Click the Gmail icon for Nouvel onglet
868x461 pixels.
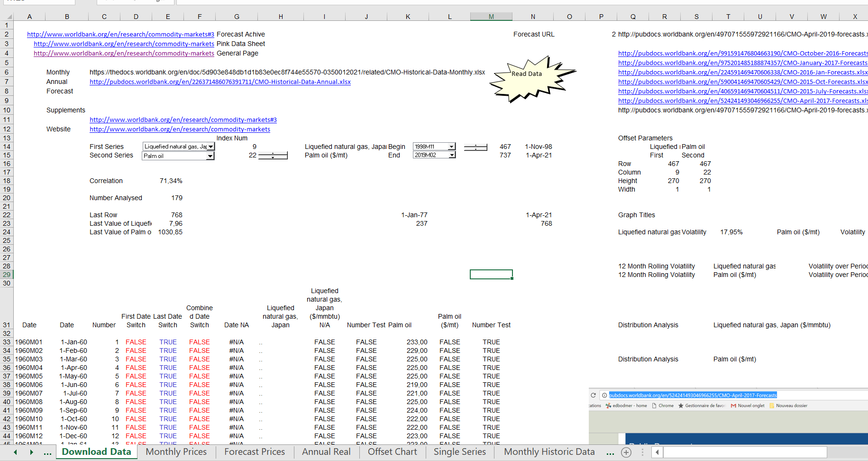(732, 406)
